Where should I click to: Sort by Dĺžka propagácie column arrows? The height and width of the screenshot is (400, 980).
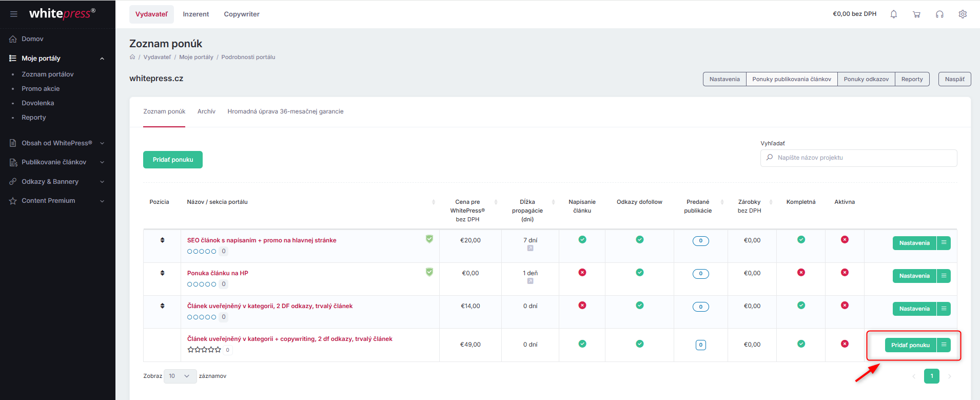point(553,202)
